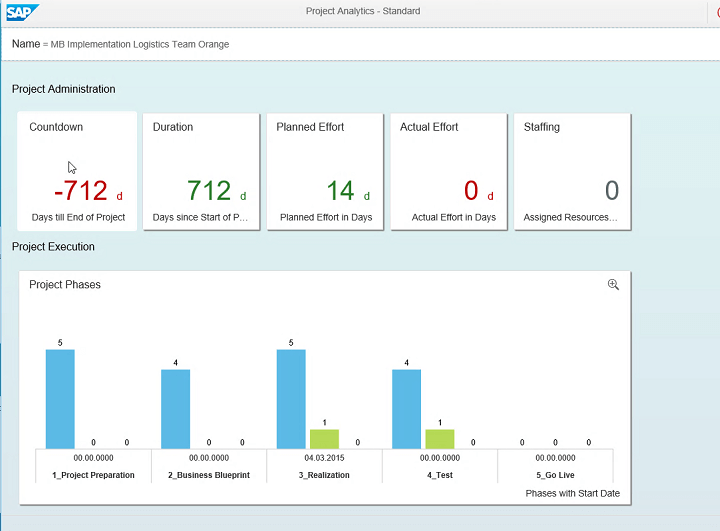Select the Project Execution heading
This screenshot has height=531, width=720.
pyautogui.click(x=53, y=247)
